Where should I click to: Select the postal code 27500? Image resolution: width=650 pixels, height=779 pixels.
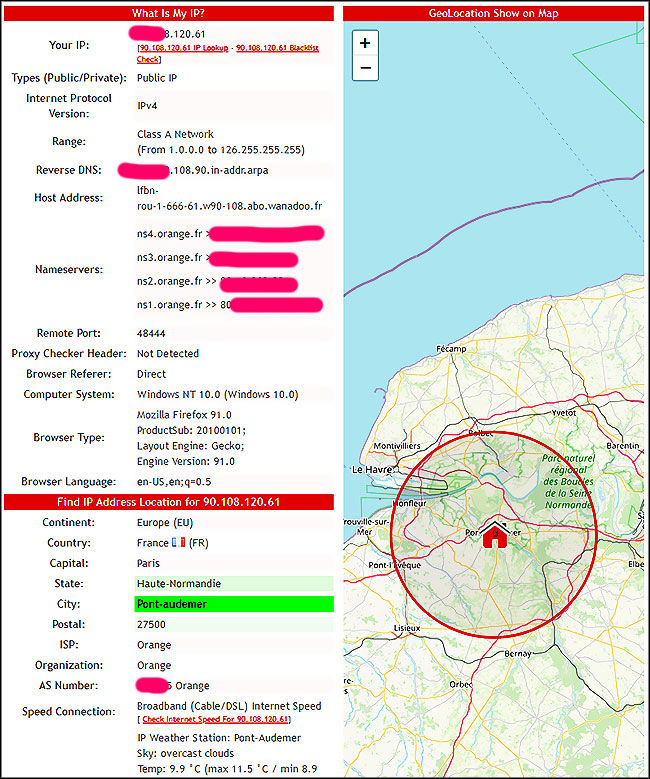pos(151,624)
